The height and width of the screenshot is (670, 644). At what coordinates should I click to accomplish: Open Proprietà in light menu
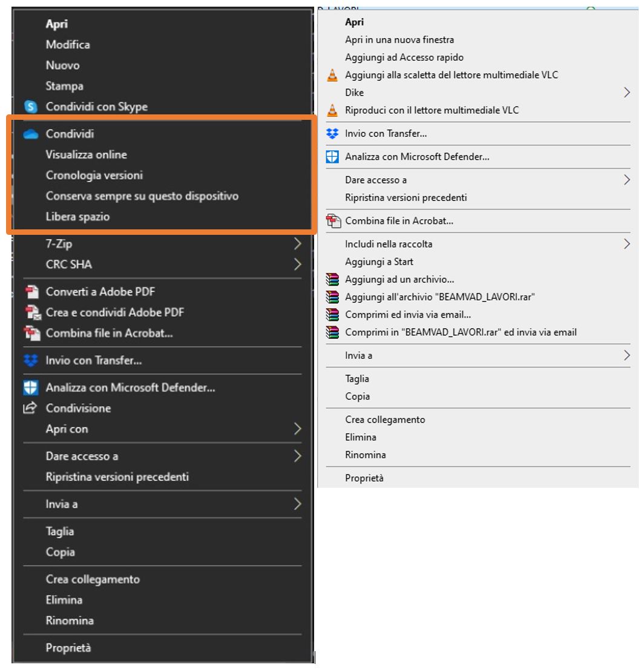pyautogui.click(x=364, y=478)
